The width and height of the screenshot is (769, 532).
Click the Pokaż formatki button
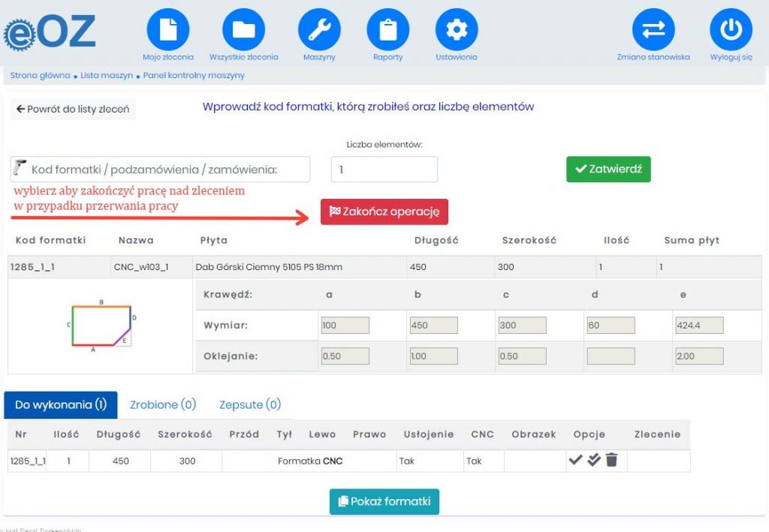tap(384, 501)
